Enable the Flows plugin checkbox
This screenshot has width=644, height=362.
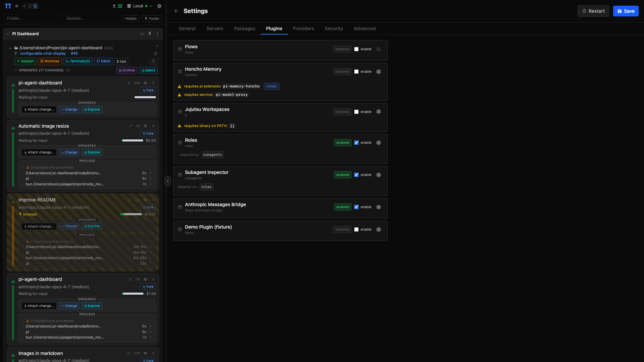356,49
